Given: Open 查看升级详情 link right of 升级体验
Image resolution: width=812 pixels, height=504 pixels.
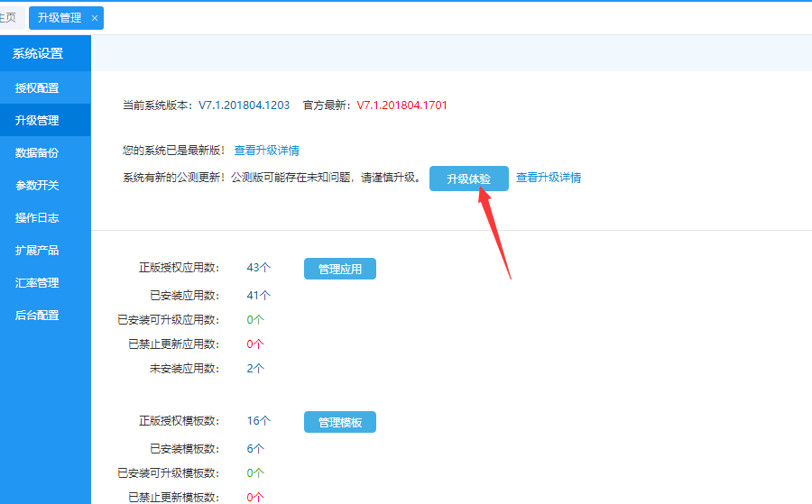Looking at the screenshot, I should click(548, 178).
